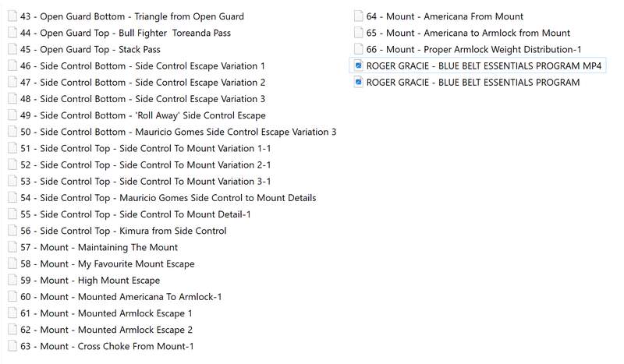Click shortcut icon of Blue Belt Essentials Program without MP4
Screen dimensions: 624x364
358,83
